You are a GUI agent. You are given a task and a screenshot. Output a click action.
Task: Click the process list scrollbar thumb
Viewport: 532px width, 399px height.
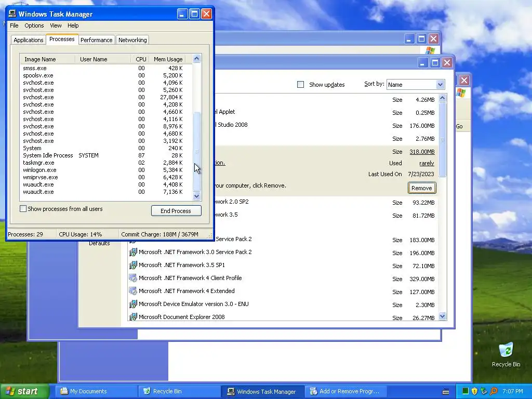pos(197,151)
